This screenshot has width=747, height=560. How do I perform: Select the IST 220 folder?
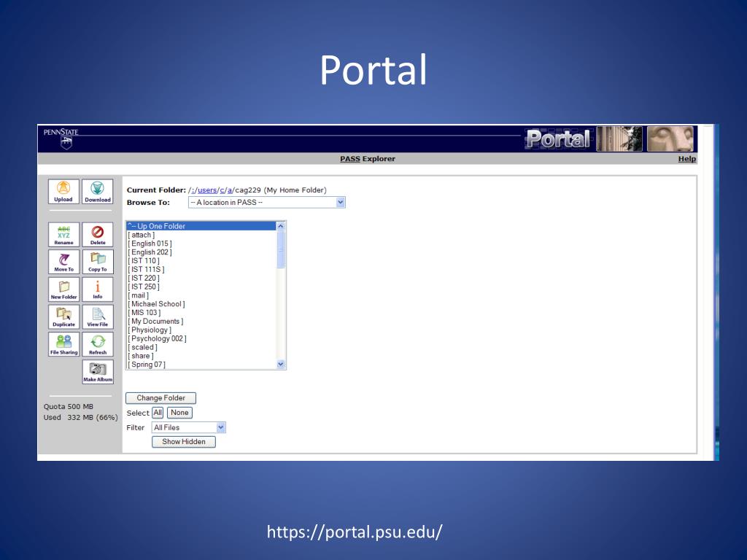click(201, 278)
